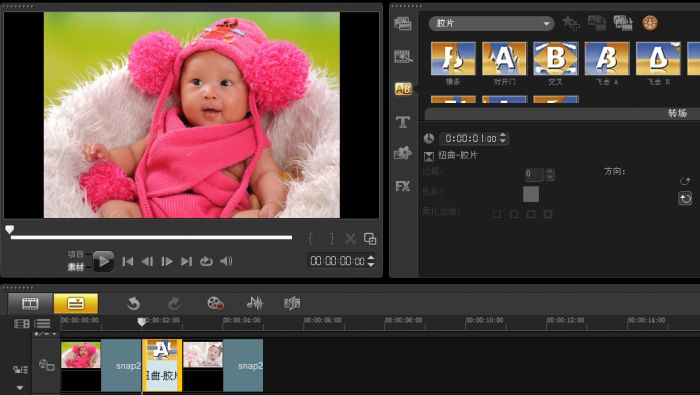This screenshot has height=395, width=700.
Task: Add transition to Favorites star icon
Action: click(x=571, y=23)
